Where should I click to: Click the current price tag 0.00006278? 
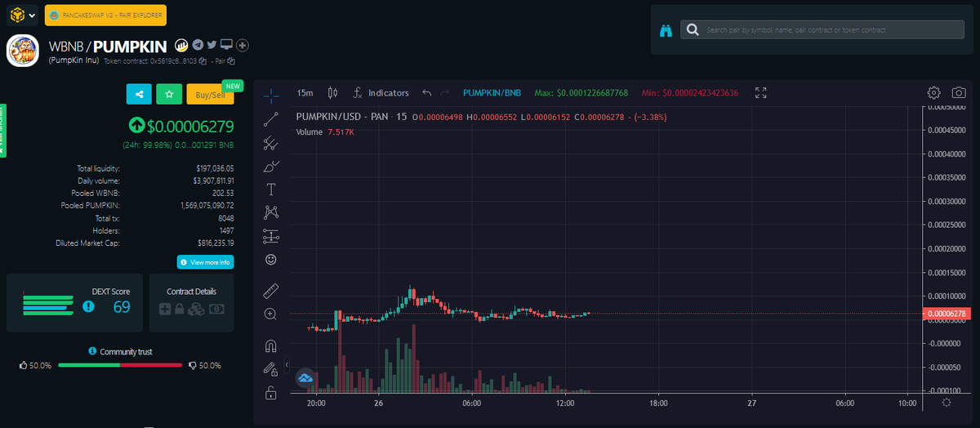[948, 314]
